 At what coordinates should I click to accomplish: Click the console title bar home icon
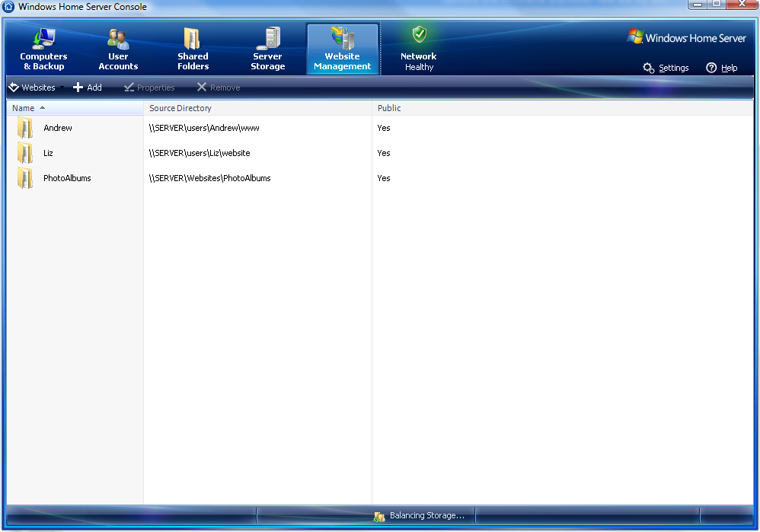[x=8, y=7]
